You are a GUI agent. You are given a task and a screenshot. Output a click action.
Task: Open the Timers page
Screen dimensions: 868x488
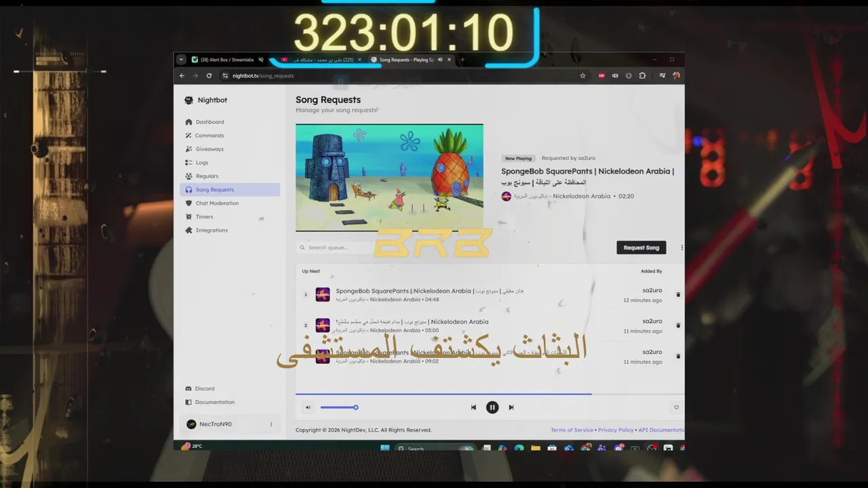click(230, 217)
